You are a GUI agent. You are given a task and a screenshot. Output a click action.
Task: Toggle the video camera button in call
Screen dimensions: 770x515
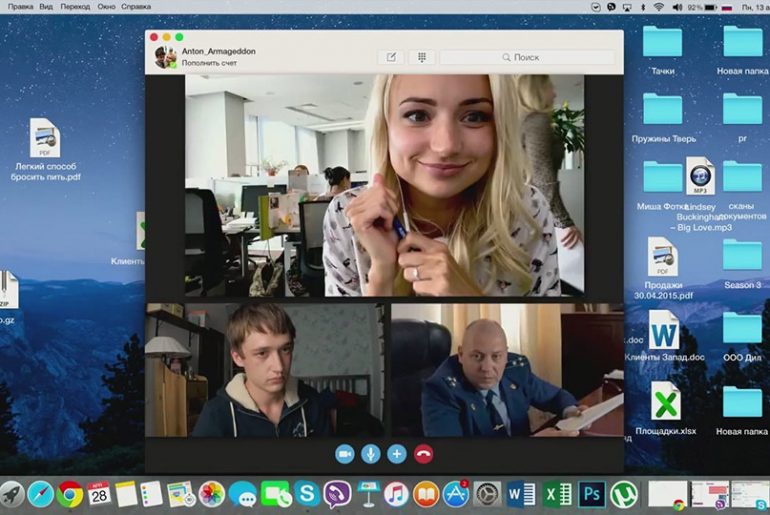345,454
